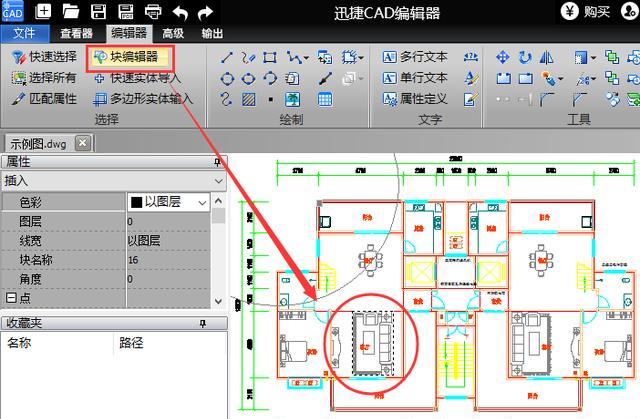Viewport: 640px width, 419px height.
Task: Click the dimension text icon in text group
Action: tap(471, 57)
